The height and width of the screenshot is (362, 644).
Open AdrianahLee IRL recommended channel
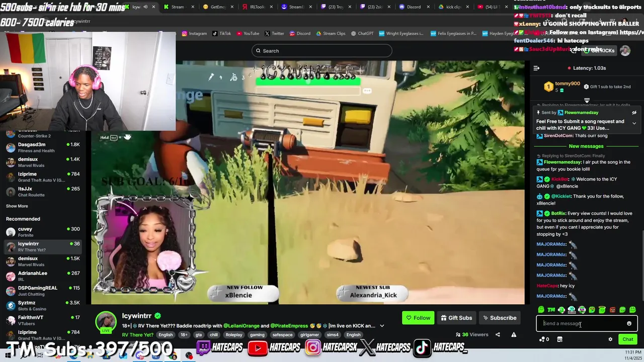click(x=43, y=276)
